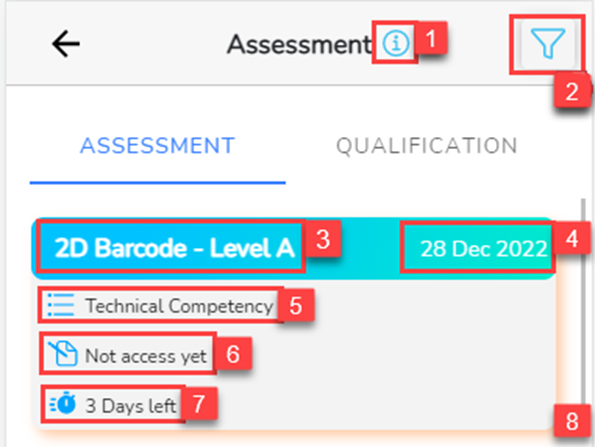Click the 3 Days left text
Viewport: 595px width, 447px height.
pyautogui.click(x=131, y=406)
